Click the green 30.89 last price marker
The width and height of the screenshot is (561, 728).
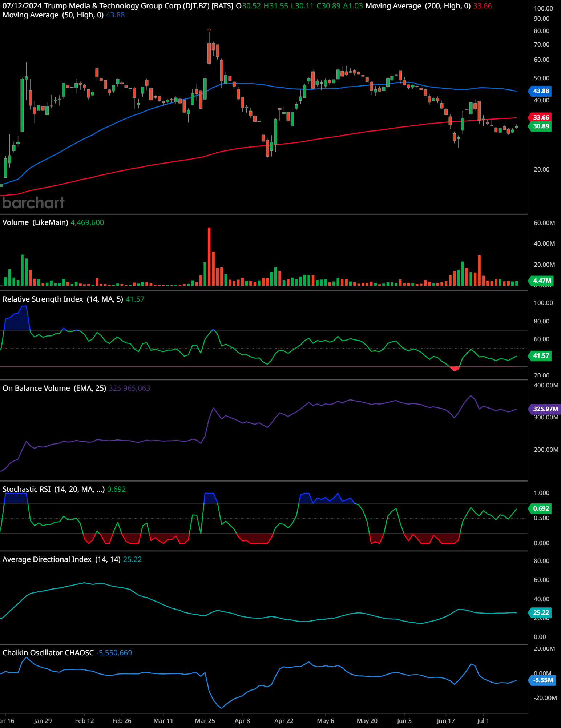tap(541, 126)
